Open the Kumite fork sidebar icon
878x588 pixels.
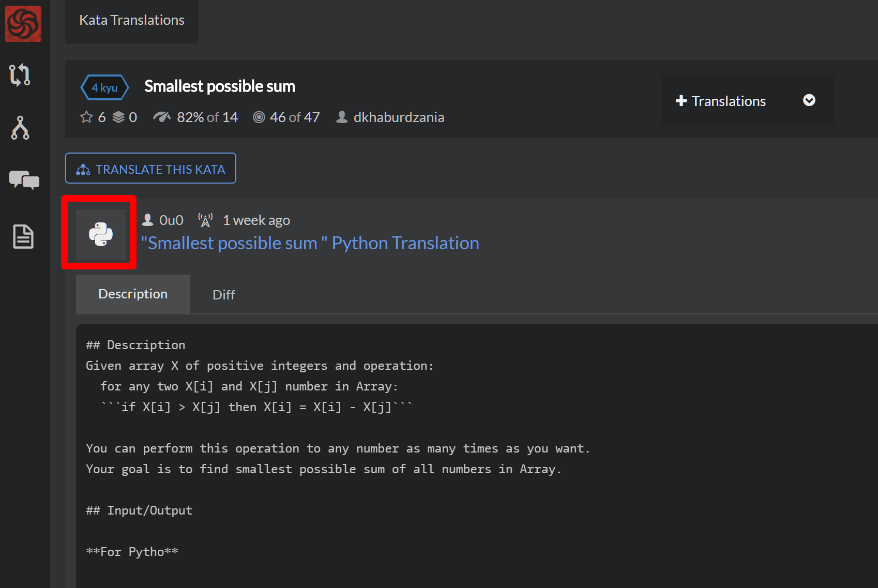pyautogui.click(x=20, y=128)
